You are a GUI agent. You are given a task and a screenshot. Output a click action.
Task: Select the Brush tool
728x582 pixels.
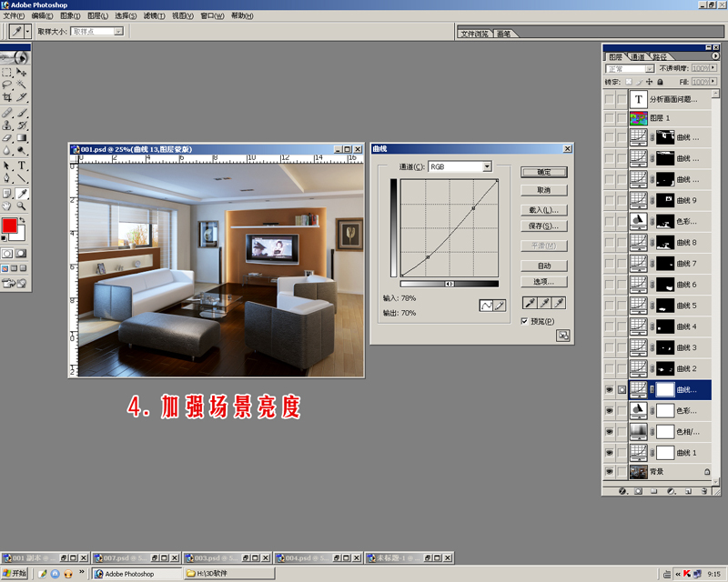coord(21,113)
